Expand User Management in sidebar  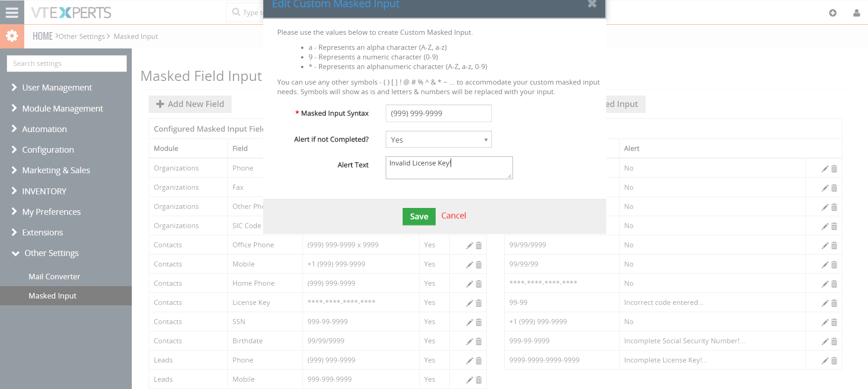57,87
